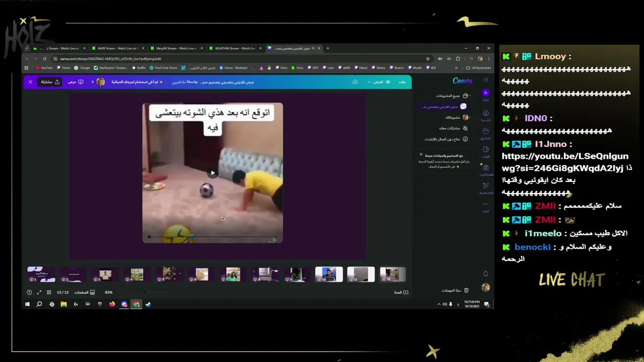
Task: Click the Canva logo
Action: pyautogui.click(x=462, y=81)
